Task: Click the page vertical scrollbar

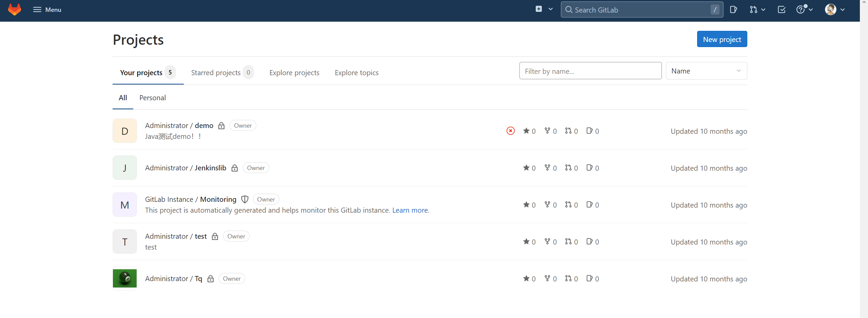Action: point(864,159)
